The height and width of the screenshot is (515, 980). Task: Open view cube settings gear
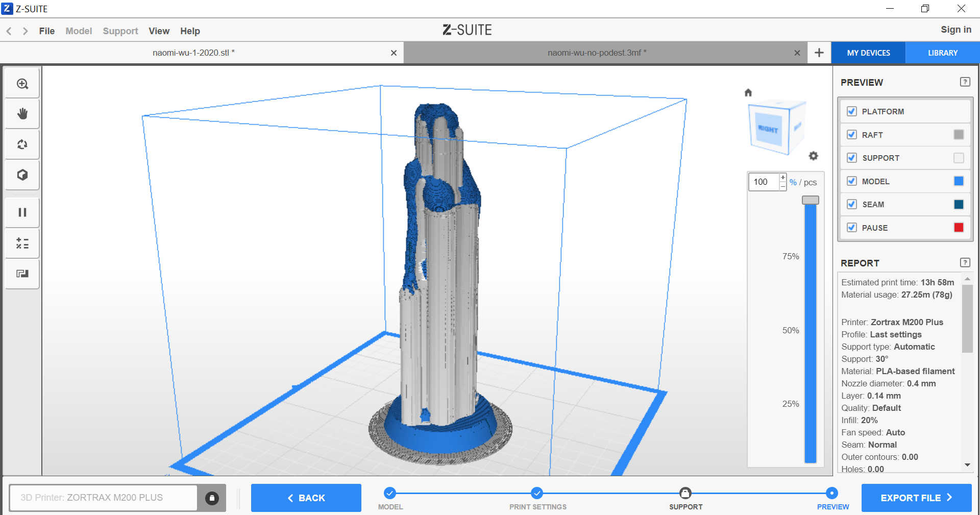point(813,156)
